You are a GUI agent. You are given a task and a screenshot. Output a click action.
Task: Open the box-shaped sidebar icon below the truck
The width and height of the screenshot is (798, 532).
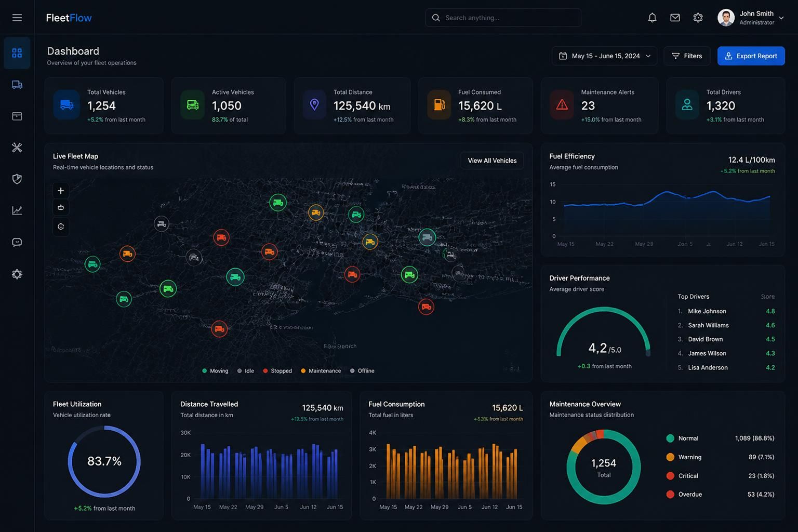click(x=17, y=116)
